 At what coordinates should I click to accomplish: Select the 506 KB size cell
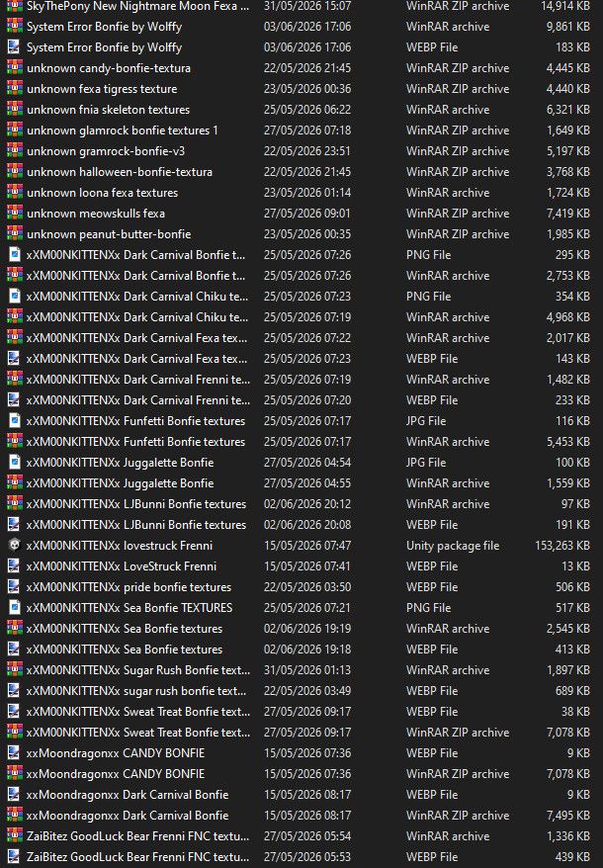point(572,587)
